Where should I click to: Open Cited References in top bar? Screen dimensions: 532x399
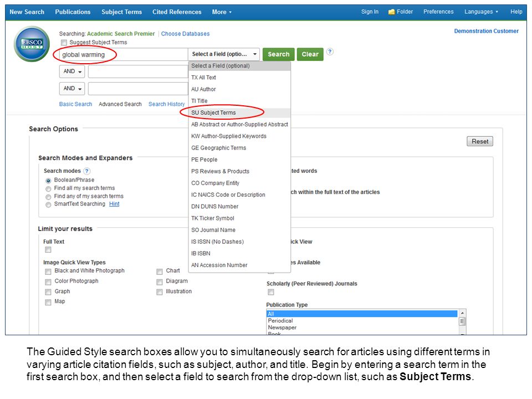tap(177, 12)
